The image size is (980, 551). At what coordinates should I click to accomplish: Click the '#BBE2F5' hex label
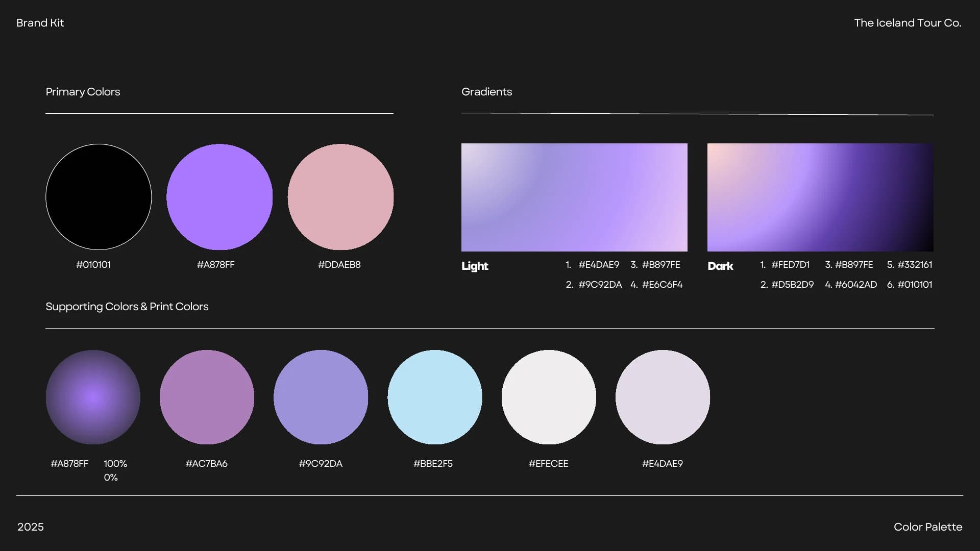point(433,464)
